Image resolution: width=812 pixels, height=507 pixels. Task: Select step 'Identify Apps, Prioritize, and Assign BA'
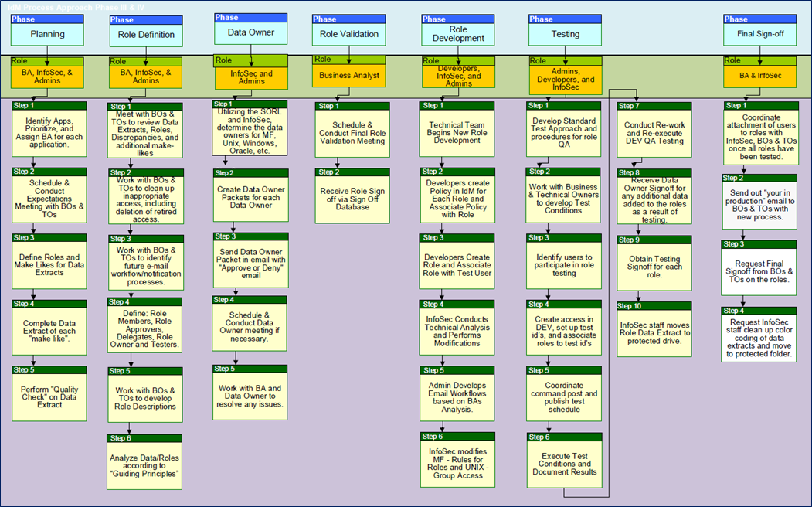49,131
